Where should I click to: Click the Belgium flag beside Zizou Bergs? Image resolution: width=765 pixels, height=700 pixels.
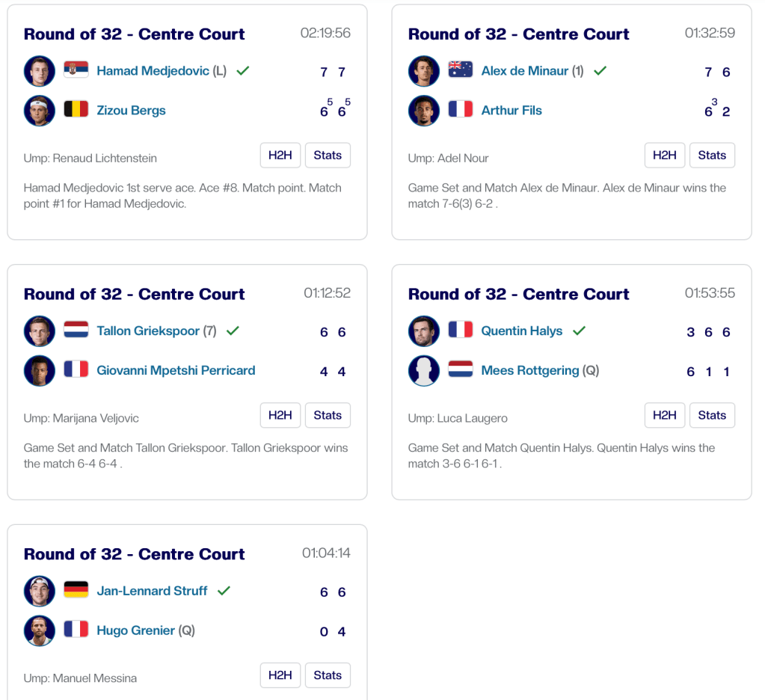tap(76, 110)
